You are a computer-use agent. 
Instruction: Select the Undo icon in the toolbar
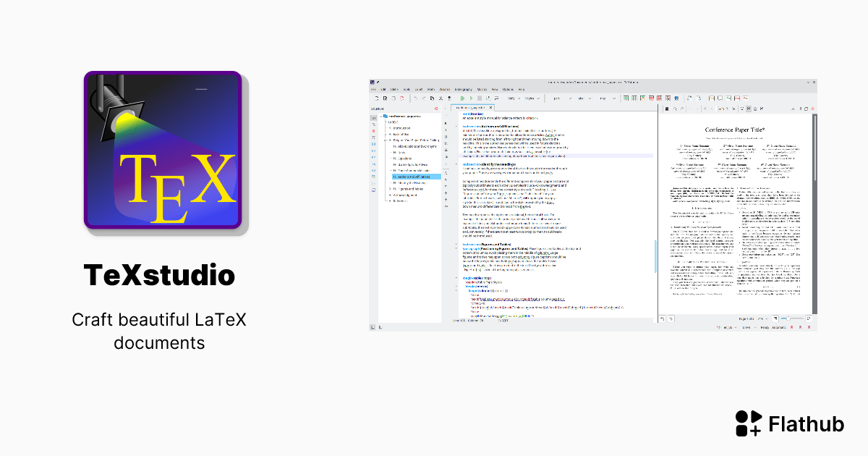(414, 98)
